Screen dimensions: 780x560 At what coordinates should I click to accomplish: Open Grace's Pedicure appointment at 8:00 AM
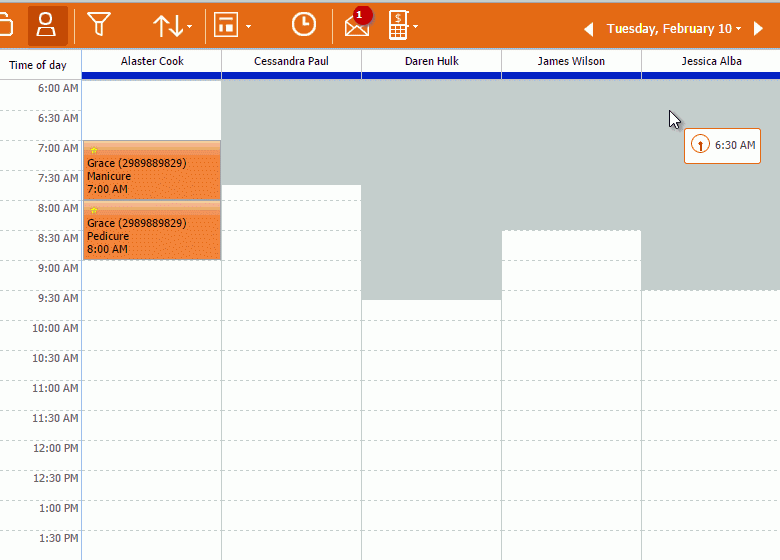(x=152, y=231)
